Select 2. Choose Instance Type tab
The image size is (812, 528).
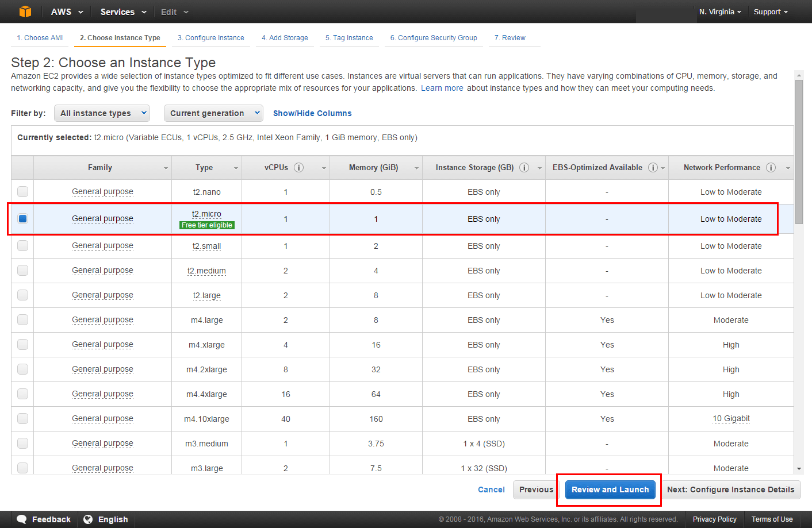tap(120, 38)
